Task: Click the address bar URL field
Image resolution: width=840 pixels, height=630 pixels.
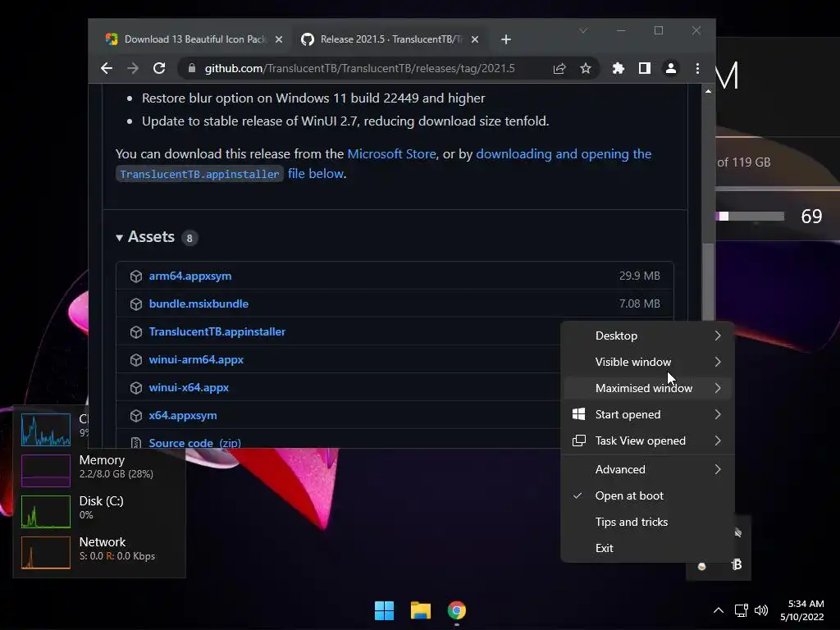Action: click(359, 69)
